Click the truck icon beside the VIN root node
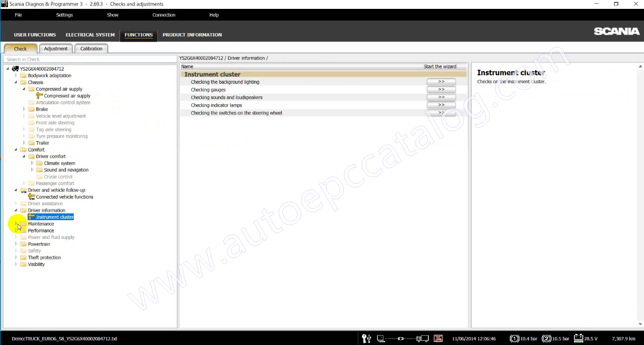644x345 pixels. [15, 69]
